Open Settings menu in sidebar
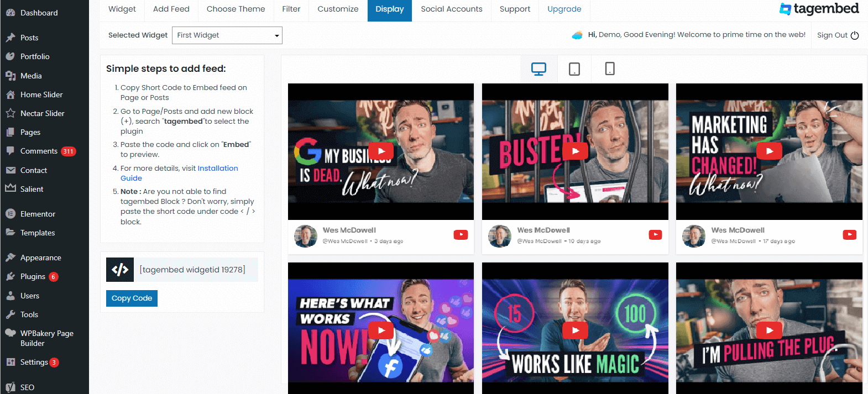The width and height of the screenshot is (868, 394). coord(44,362)
